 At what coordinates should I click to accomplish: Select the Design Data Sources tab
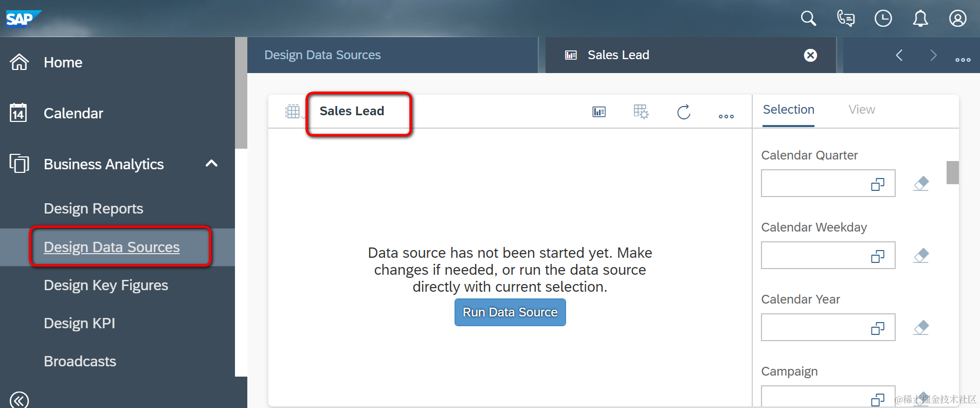tap(393, 55)
